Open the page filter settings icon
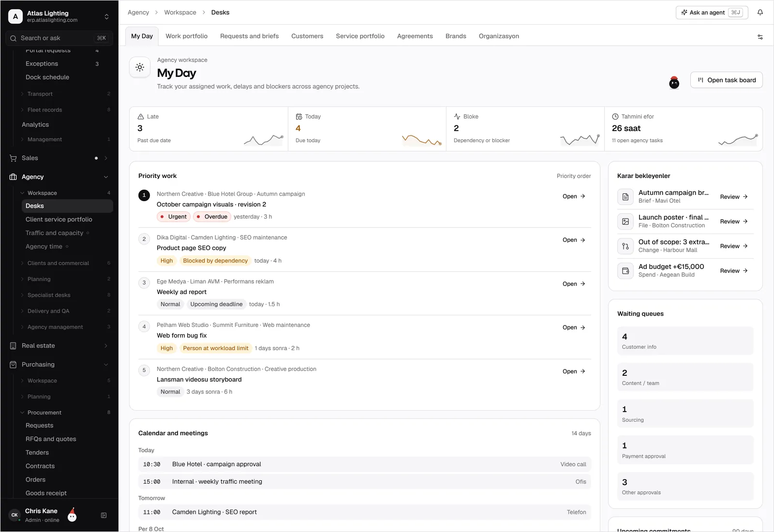 click(760, 37)
